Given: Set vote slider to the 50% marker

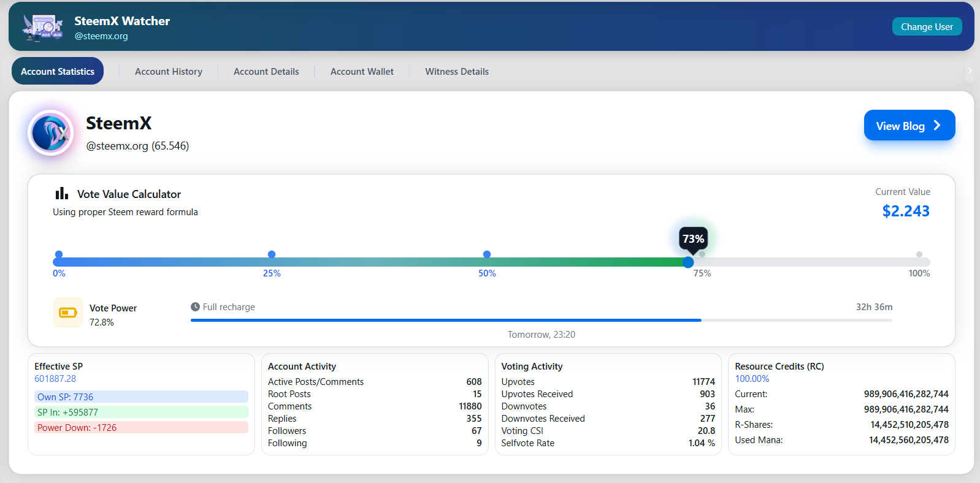Looking at the screenshot, I should [487, 254].
